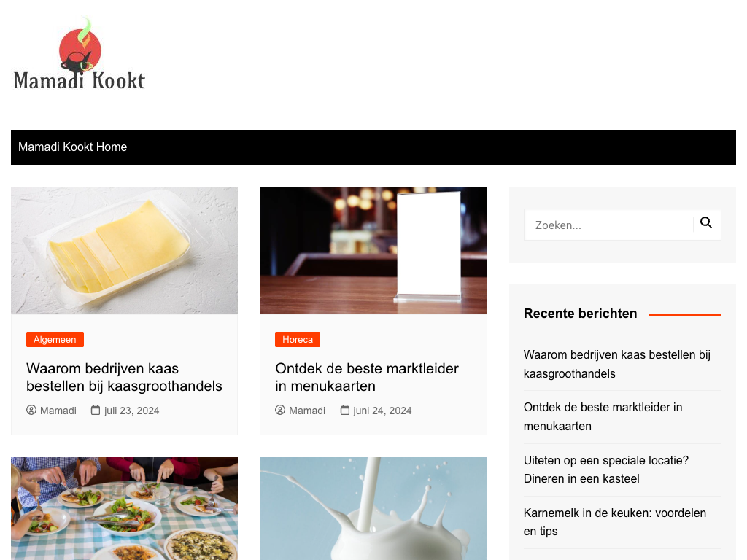Click author icon under menukaarten article
Screen dimensions: 747x560
pyautogui.click(x=280, y=410)
